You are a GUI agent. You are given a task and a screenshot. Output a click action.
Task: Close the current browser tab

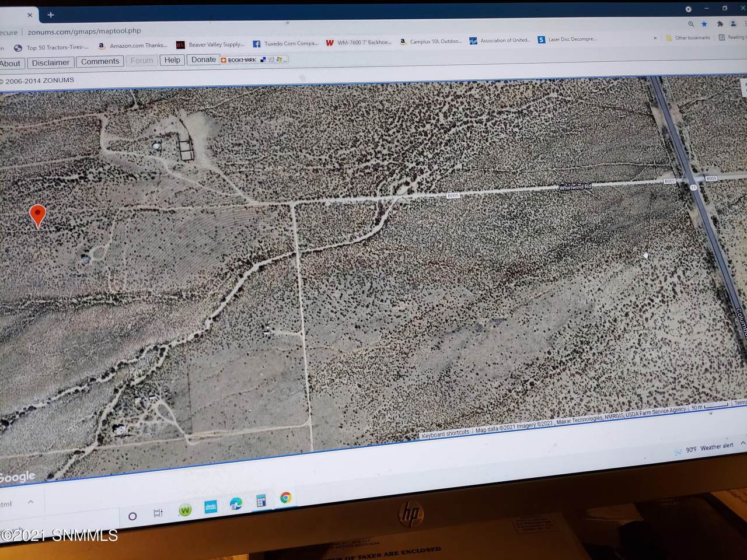[x=30, y=15]
